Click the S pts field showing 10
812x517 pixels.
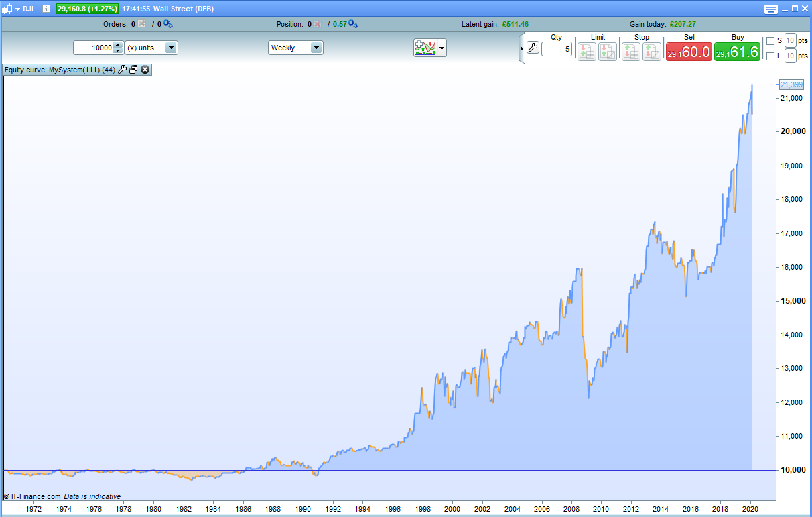pos(790,41)
